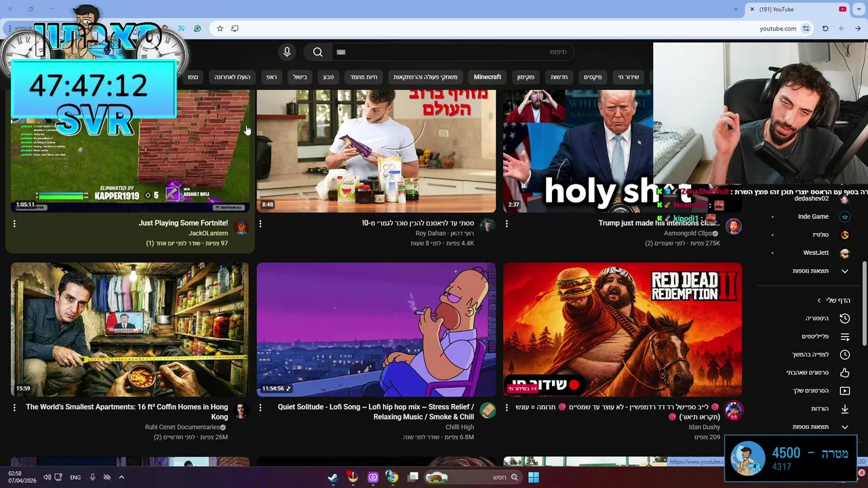Open options menu for Quiet Solitude Lofi video
The image size is (868, 488).
[260, 407]
